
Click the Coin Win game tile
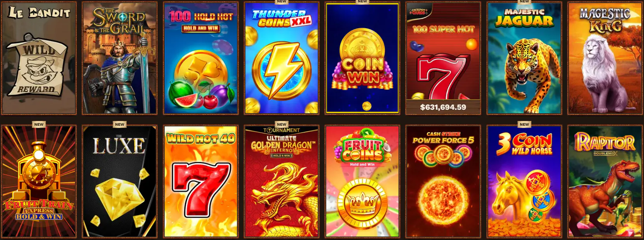tap(362, 58)
